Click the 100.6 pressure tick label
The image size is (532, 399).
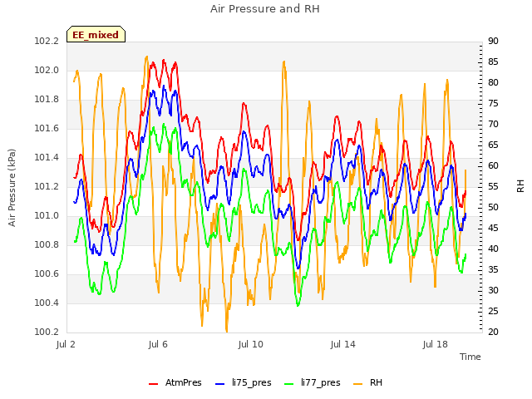coord(47,274)
